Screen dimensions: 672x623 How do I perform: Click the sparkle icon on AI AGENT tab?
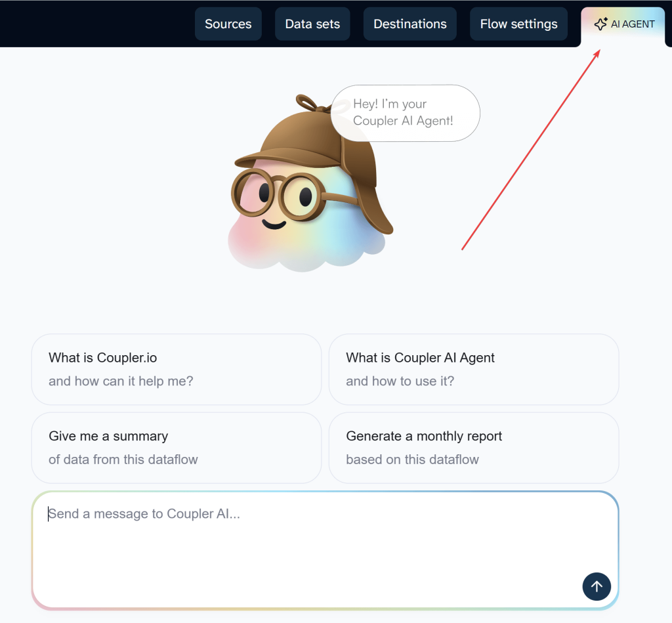pos(600,24)
